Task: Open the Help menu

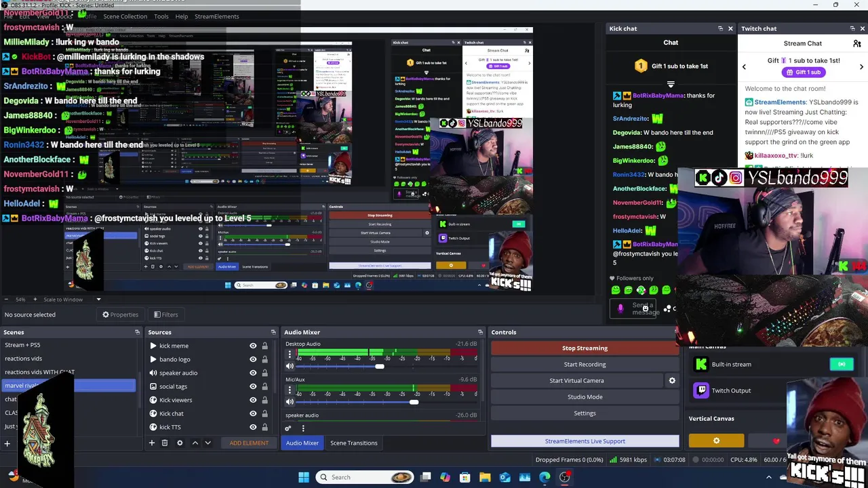Action: point(182,16)
